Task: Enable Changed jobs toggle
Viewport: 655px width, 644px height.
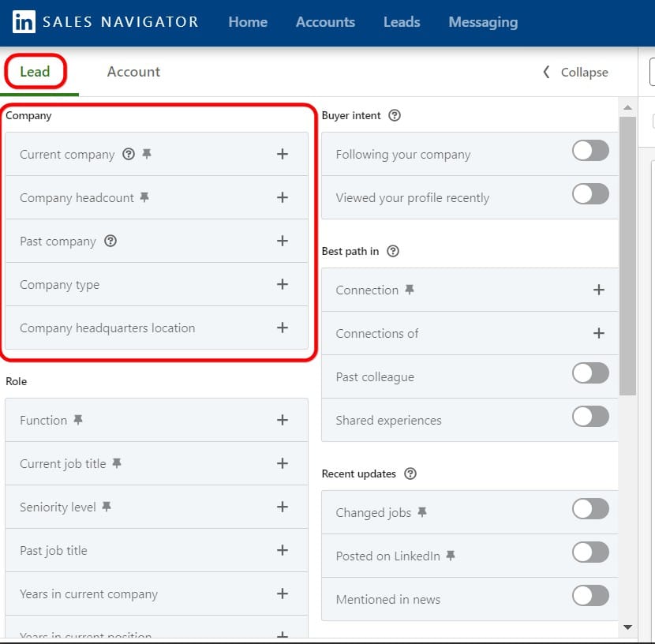Action: point(590,509)
